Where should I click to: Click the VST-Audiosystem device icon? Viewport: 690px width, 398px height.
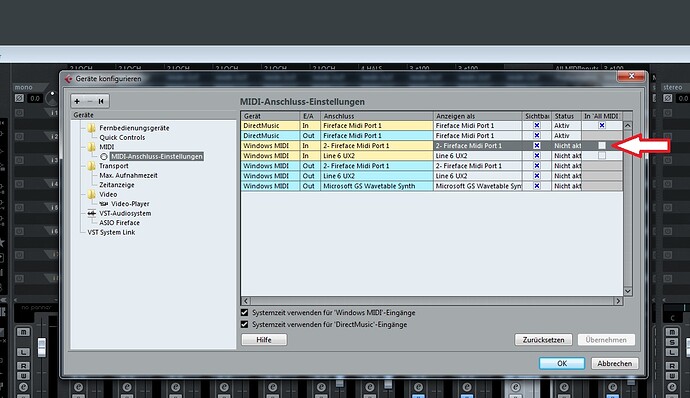point(92,213)
